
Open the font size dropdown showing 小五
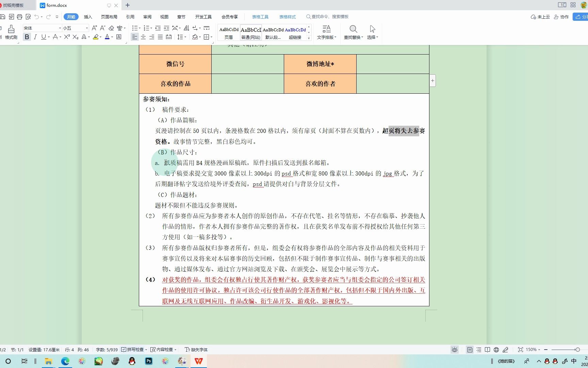click(87, 28)
